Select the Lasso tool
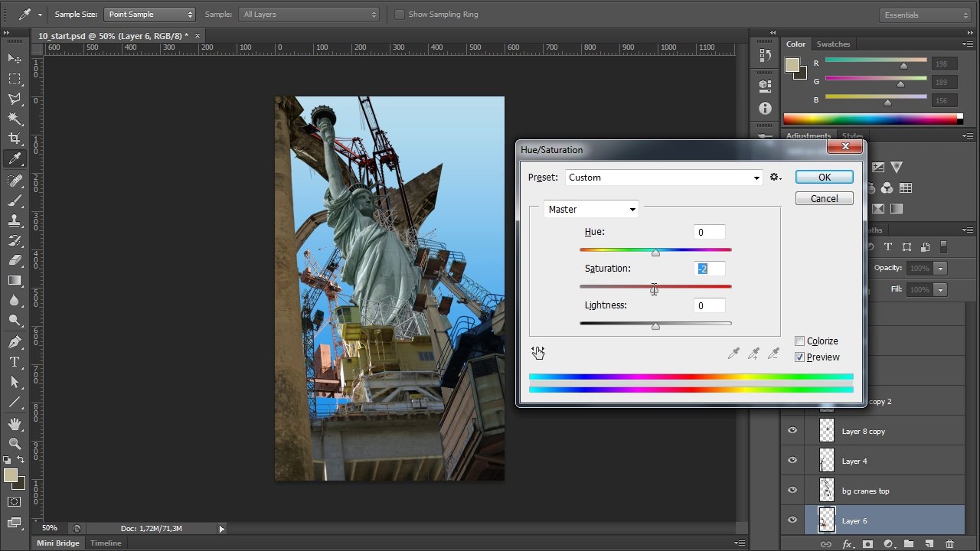980x551 pixels. pyautogui.click(x=15, y=99)
